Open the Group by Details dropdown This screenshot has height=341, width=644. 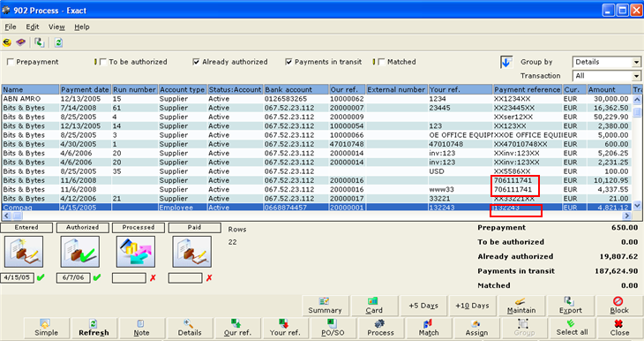coord(606,62)
